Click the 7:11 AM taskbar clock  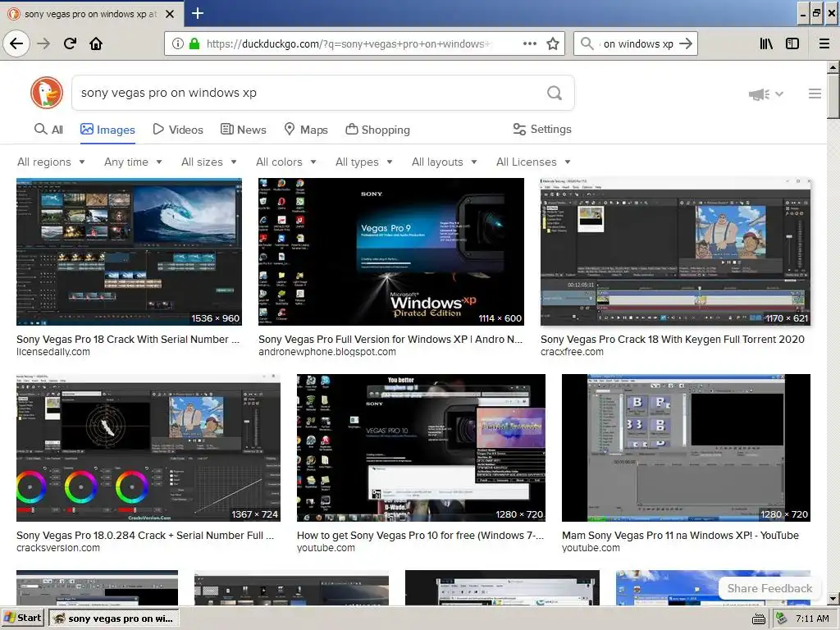pyautogui.click(x=812, y=619)
